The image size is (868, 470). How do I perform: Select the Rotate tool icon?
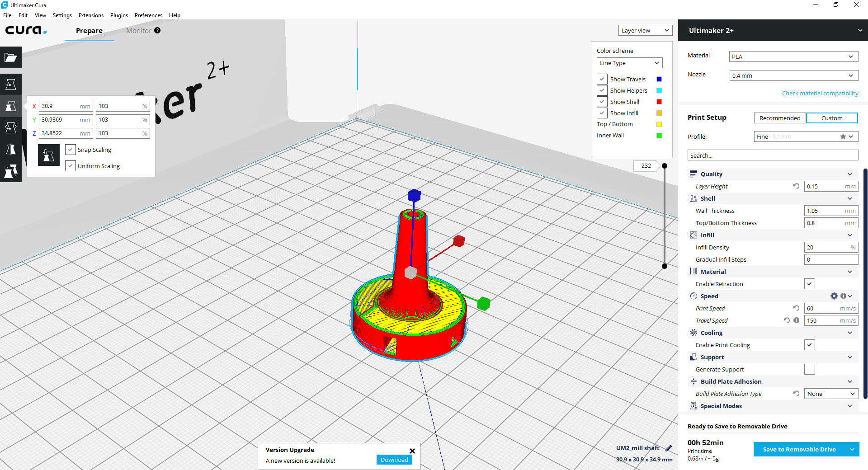click(11, 128)
